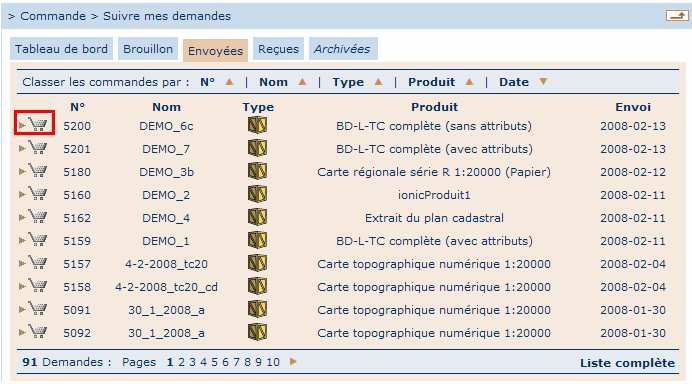Expand order 5091 row triangle
Image resolution: width=692 pixels, height=384 pixels.
point(22,309)
